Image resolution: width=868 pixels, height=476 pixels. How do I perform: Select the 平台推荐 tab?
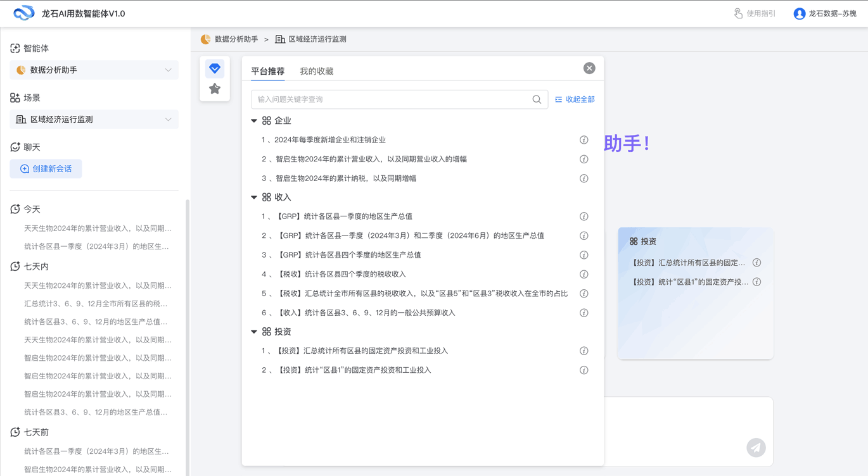tap(267, 71)
